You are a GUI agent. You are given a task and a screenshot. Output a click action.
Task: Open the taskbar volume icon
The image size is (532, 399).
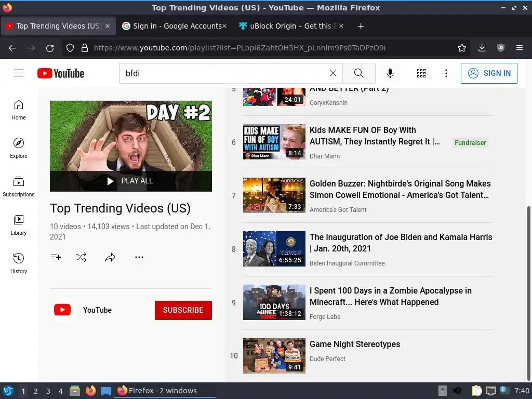pos(457,391)
